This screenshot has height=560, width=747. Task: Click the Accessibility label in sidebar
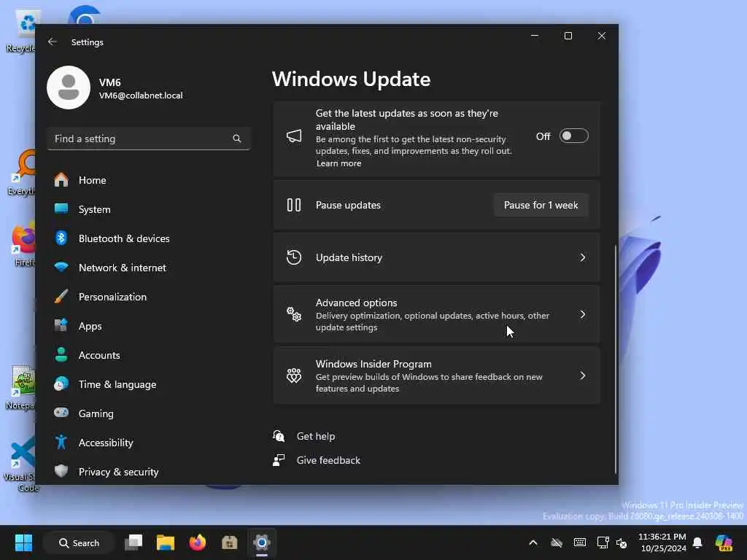tap(106, 443)
